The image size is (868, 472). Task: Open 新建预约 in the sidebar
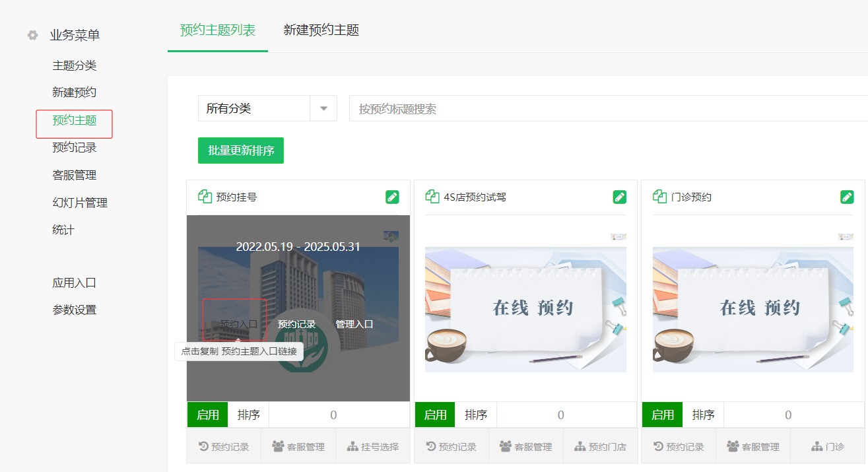tap(75, 92)
